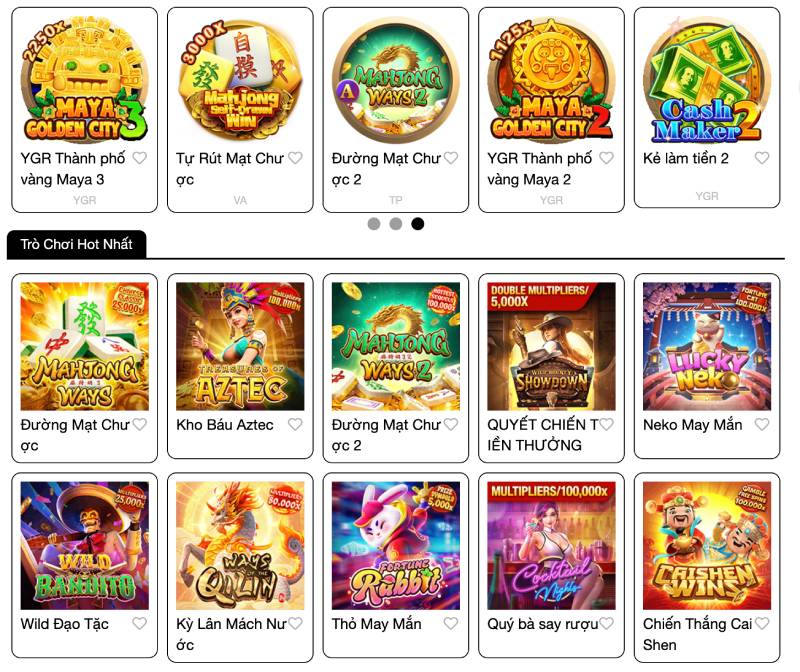The image size is (800, 672).
Task: Open Maya Golden City 2 game icon
Action: [x=552, y=79]
